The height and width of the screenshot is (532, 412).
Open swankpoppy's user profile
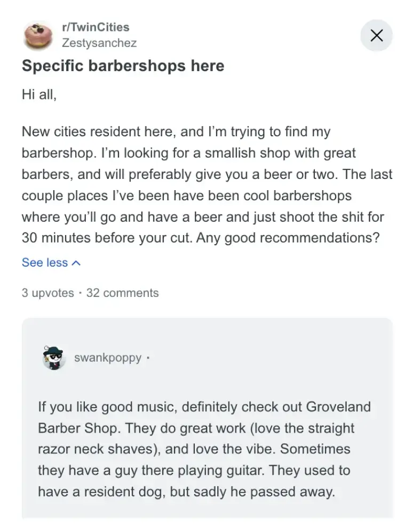pos(108,358)
